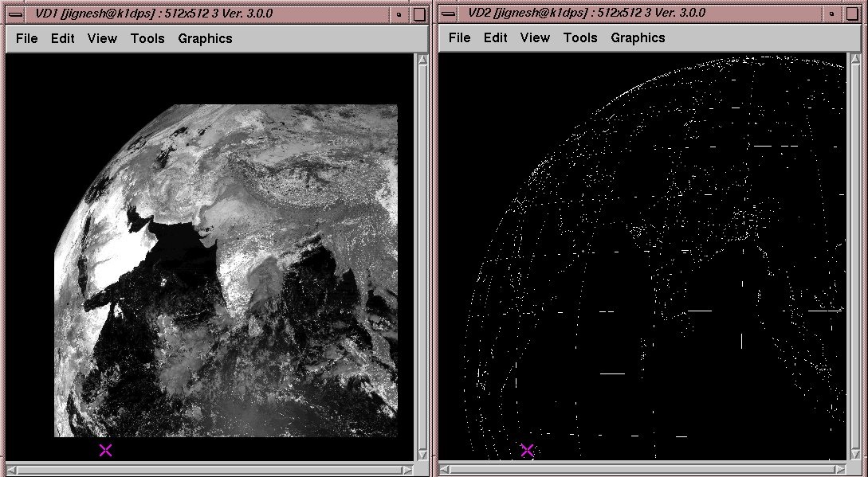Open the VD2 window menu button
Image resolution: width=868 pixels, height=477 pixels.
[449, 14]
